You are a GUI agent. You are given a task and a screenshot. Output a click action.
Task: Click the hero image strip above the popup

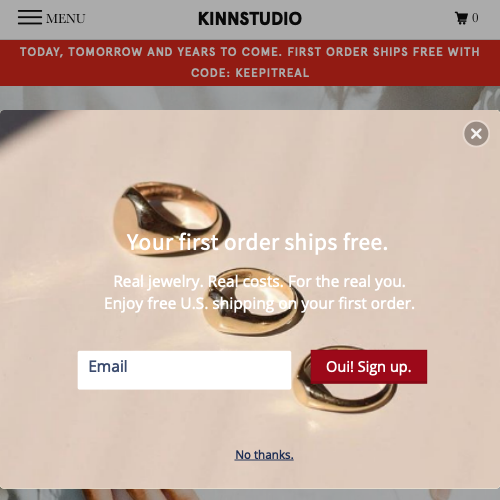click(250, 98)
